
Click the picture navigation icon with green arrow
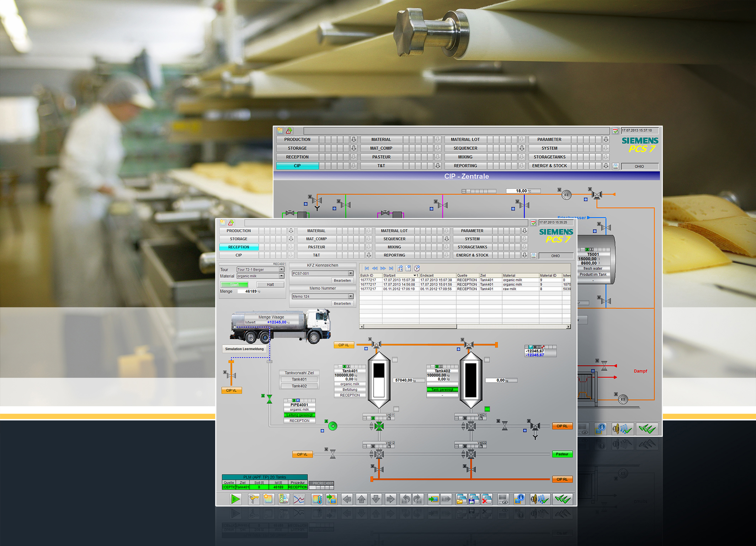(331, 499)
